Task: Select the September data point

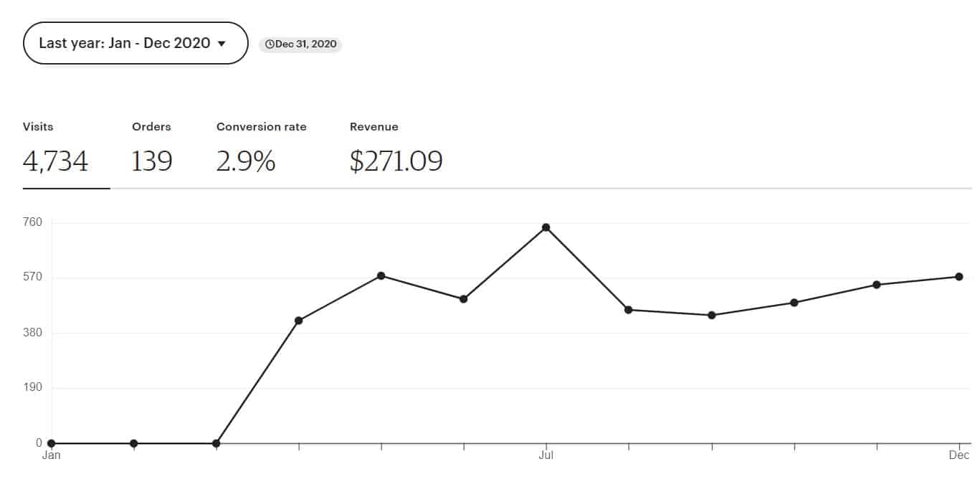Action: pos(712,315)
